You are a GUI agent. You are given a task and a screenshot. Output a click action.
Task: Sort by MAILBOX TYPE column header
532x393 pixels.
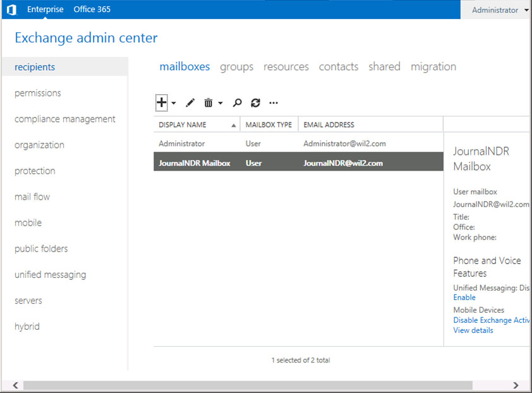tap(269, 125)
